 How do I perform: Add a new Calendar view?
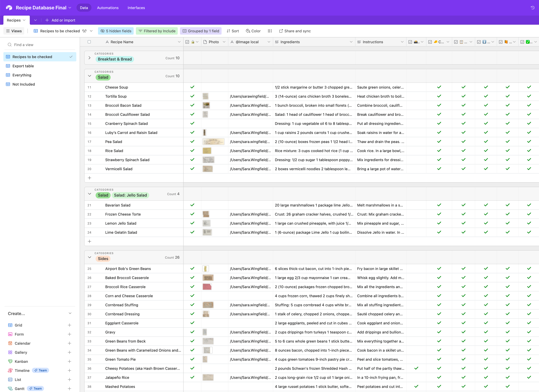[x=69, y=343]
